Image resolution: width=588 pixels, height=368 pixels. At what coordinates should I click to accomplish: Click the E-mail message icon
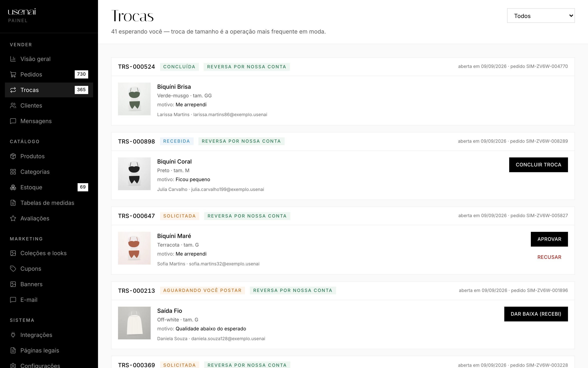(x=13, y=300)
